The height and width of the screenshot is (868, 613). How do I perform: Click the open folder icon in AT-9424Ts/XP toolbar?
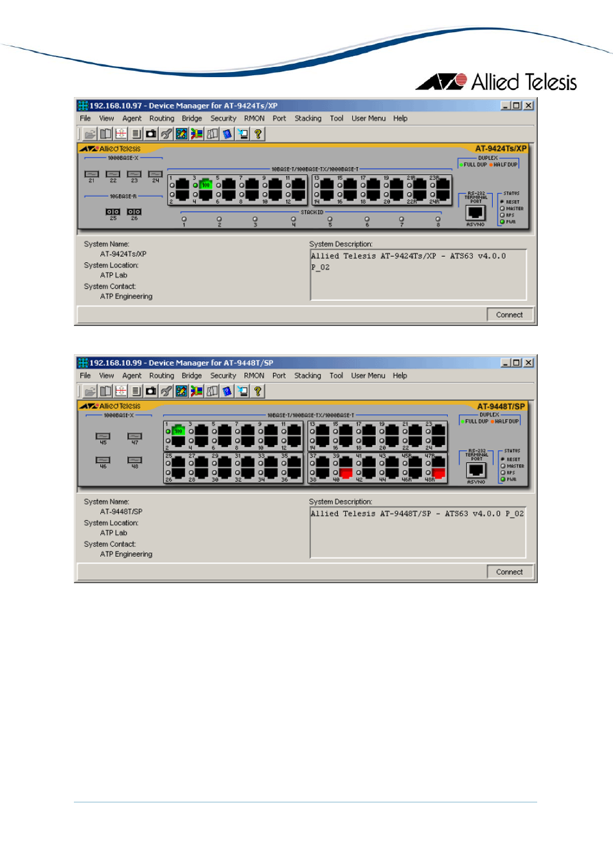pos(90,134)
